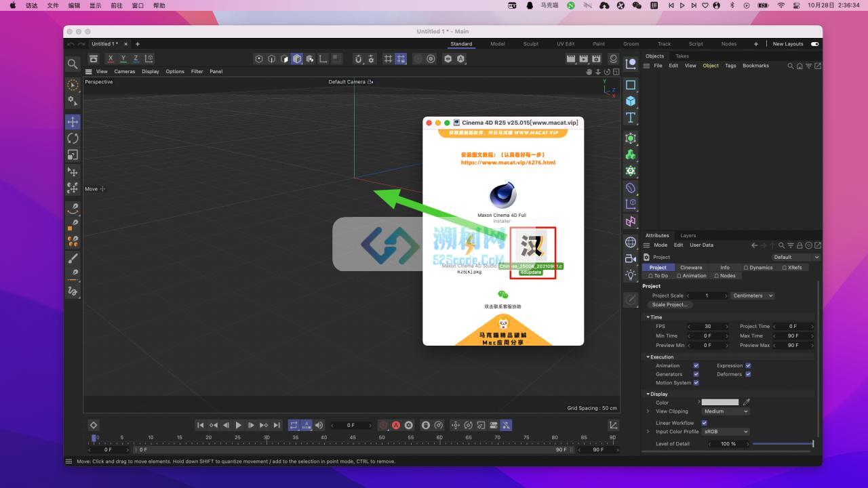Toggle the loop playback button in timeline

coord(294,425)
